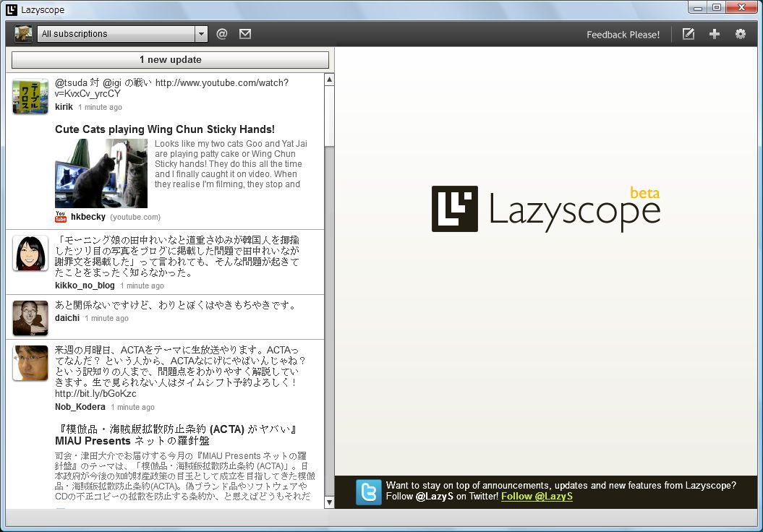Open daichi's avatar image
763x532 pixels.
(x=30, y=318)
